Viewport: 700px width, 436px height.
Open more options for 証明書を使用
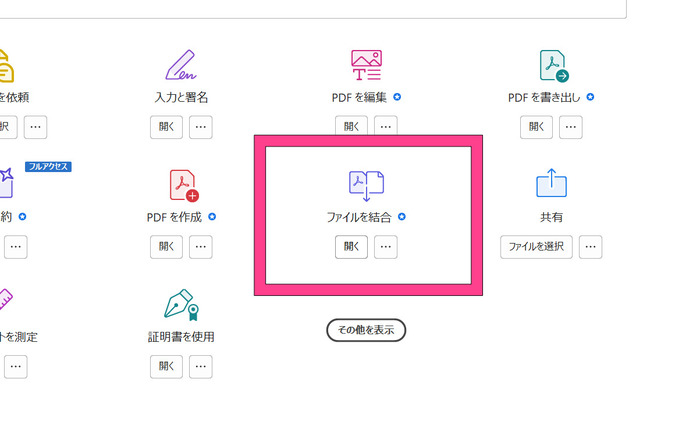point(200,366)
